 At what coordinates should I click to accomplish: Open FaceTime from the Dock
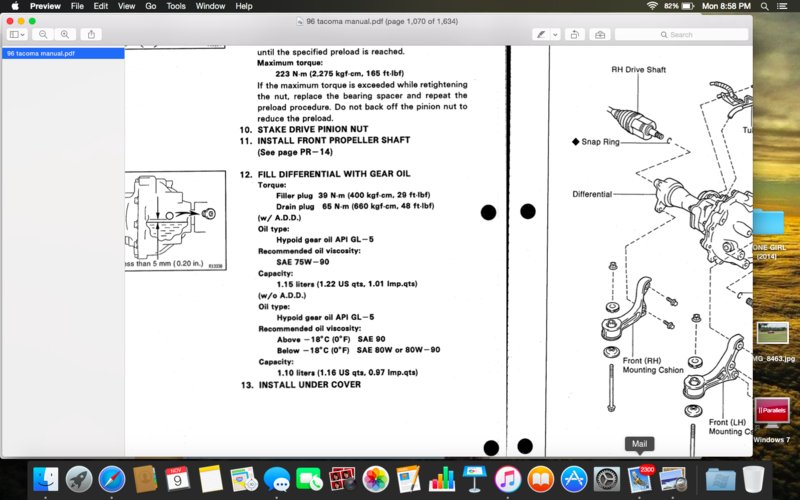tap(309, 479)
